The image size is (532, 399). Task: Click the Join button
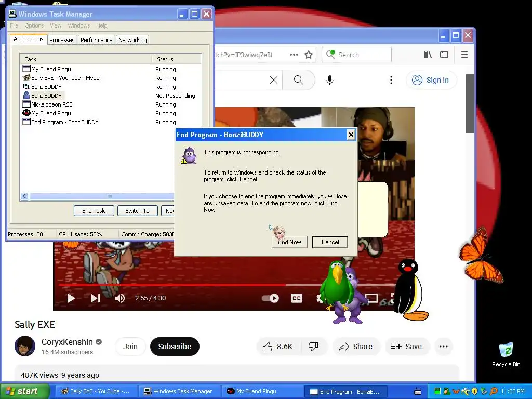(130, 347)
